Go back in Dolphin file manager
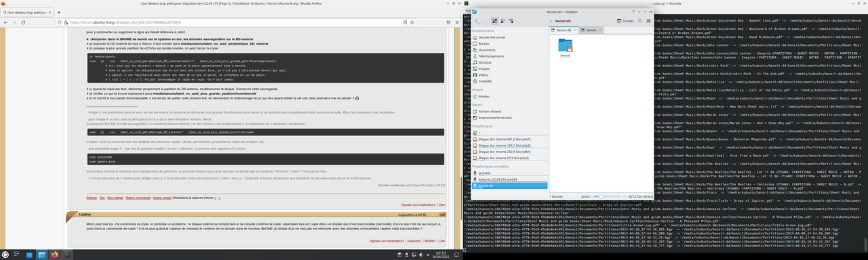Image resolution: width=868 pixels, height=260 pixels. pyautogui.click(x=476, y=21)
